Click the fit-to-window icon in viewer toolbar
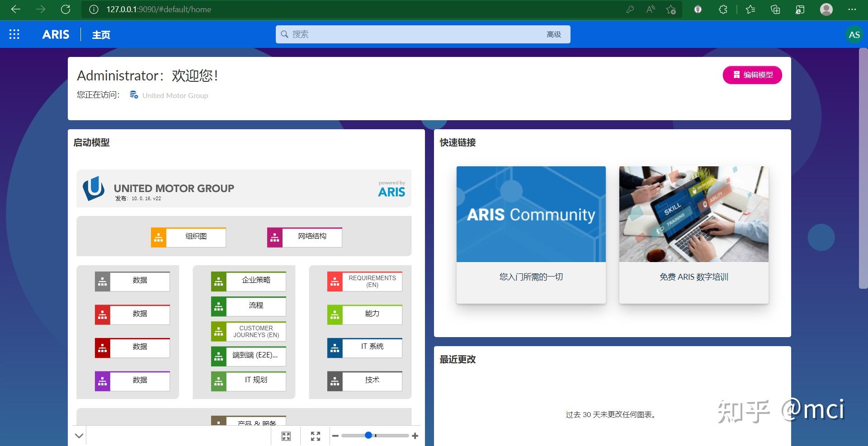 (x=286, y=436)
